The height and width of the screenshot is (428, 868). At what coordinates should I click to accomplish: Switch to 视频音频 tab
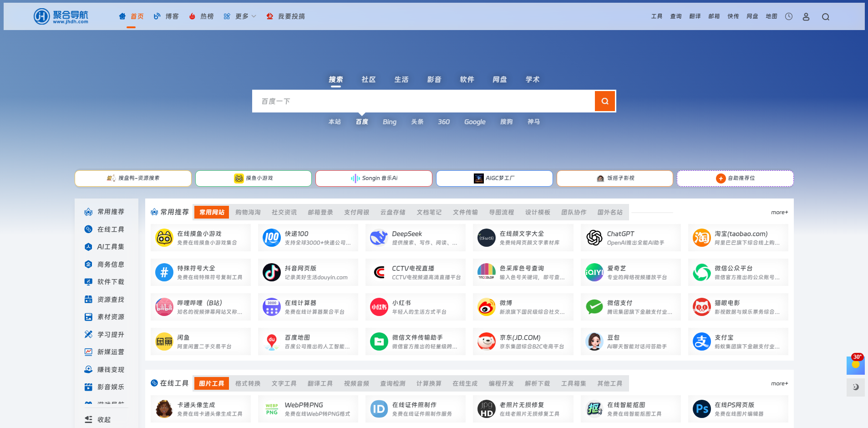(356, 383)
